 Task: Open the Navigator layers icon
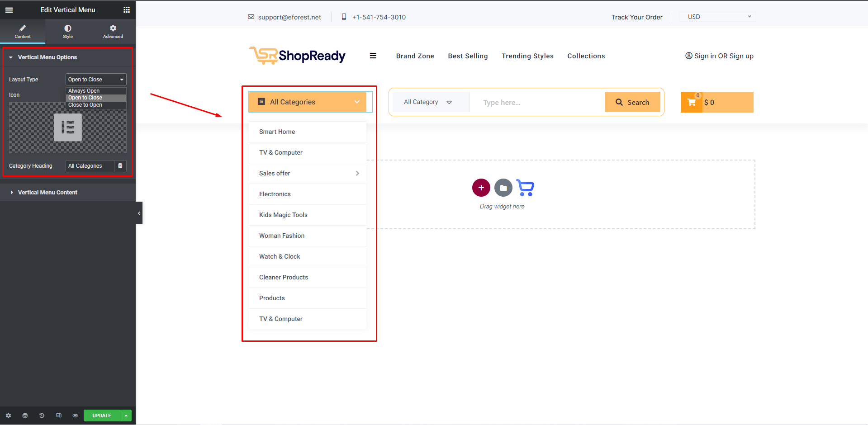[x=25, y=416]
